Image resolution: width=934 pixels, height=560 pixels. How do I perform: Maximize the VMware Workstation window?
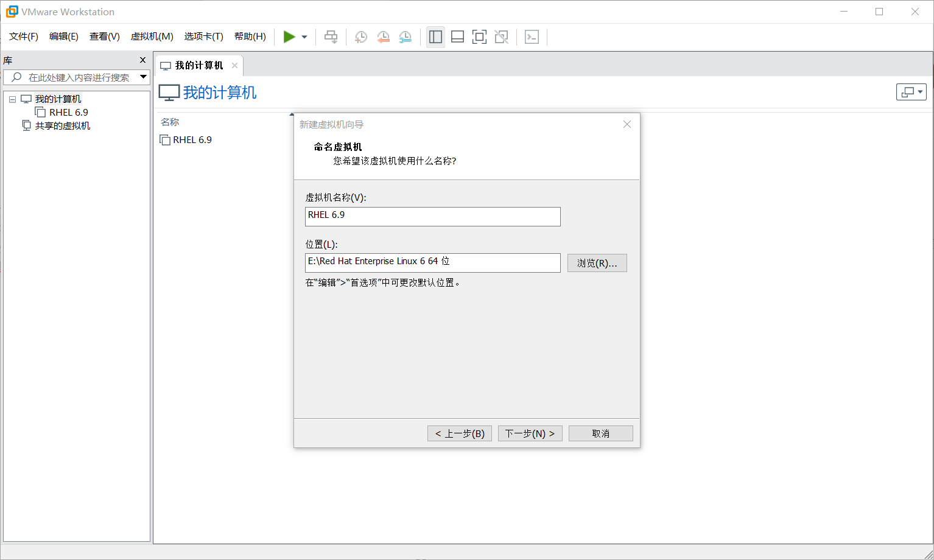click(x=879, y=12)
